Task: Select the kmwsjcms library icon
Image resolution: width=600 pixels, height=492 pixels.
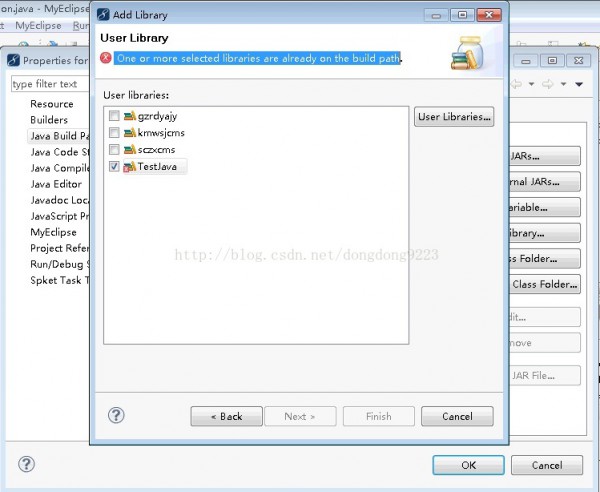Action: [x=130, y=132]
